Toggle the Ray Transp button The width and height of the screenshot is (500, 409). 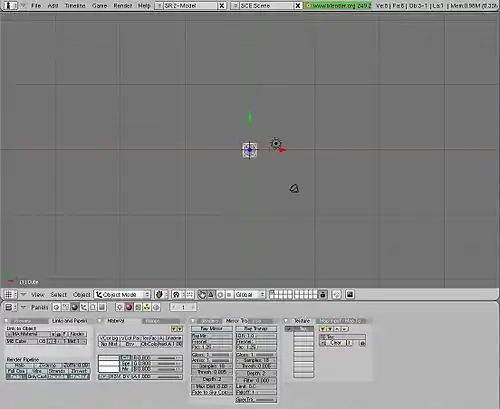pos(256,329)
